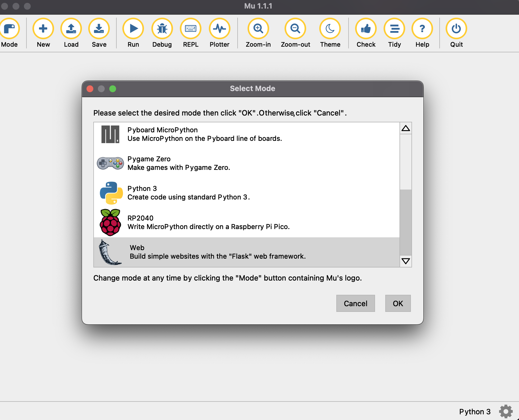This screenshot has height=420, width=519.
Task: Open Mu administration gear icon
Action: (x=506, y=411)
